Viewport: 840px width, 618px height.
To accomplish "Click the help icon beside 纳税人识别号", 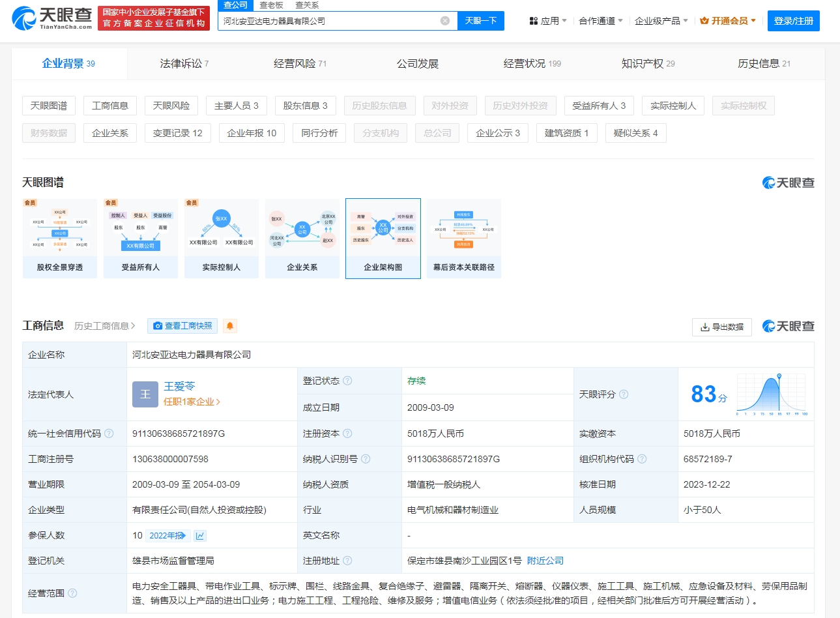I will click(x=366, y=459).
